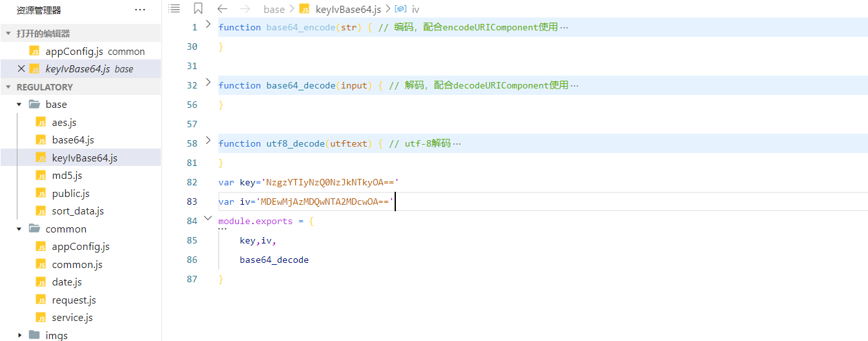This screenshot has height=341, width=868.
Task: Collapse the common folder arrow
Action: [x=19, y=229]
